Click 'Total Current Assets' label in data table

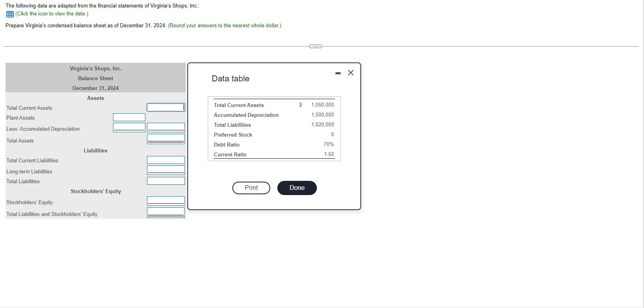[239, 105]
